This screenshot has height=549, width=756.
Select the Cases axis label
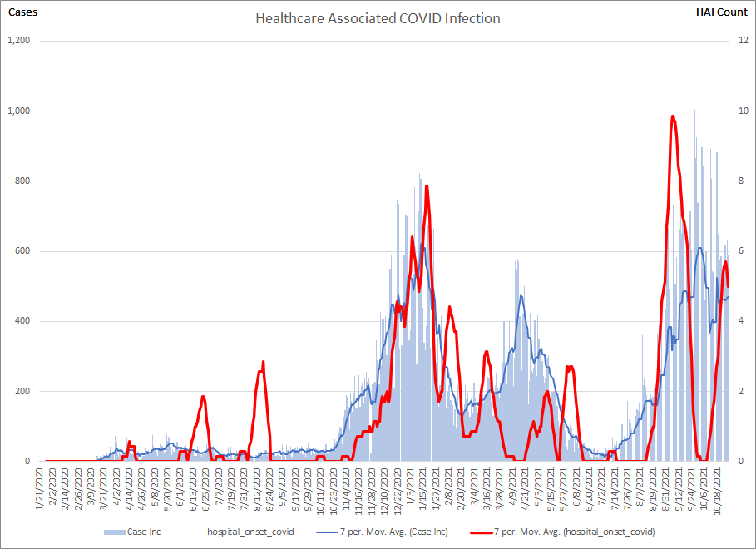pos(22,12)
